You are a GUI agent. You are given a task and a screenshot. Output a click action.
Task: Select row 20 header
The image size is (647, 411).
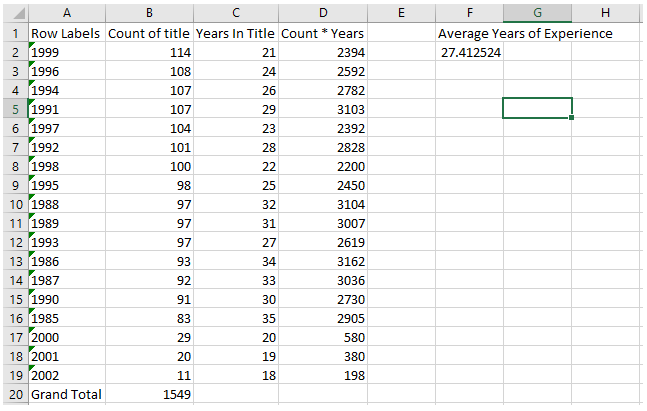point(16,394)
